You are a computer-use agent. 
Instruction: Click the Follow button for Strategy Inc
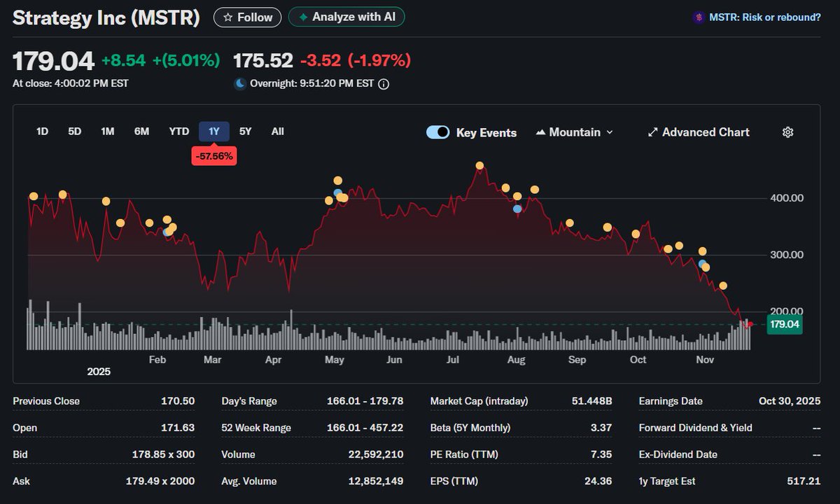[x=247, y=17]
